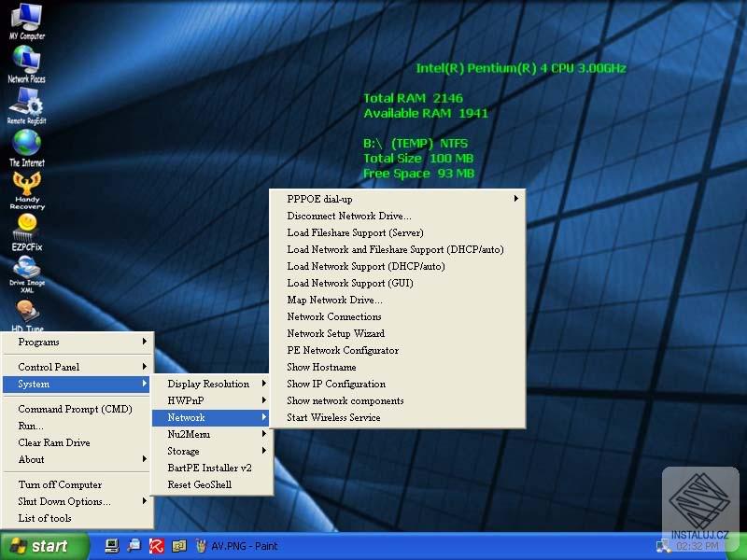Open The Internet desktop icon

tap(26, 145)
